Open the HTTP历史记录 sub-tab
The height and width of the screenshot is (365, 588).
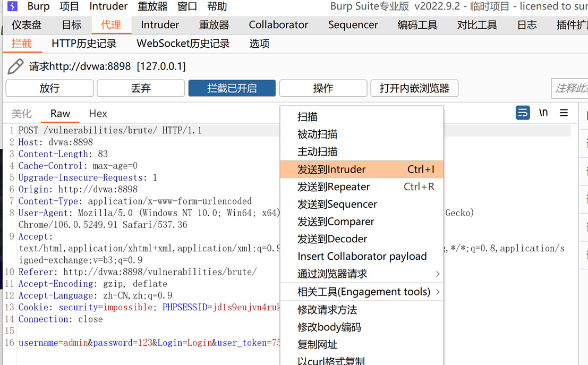tap(84, 44)
